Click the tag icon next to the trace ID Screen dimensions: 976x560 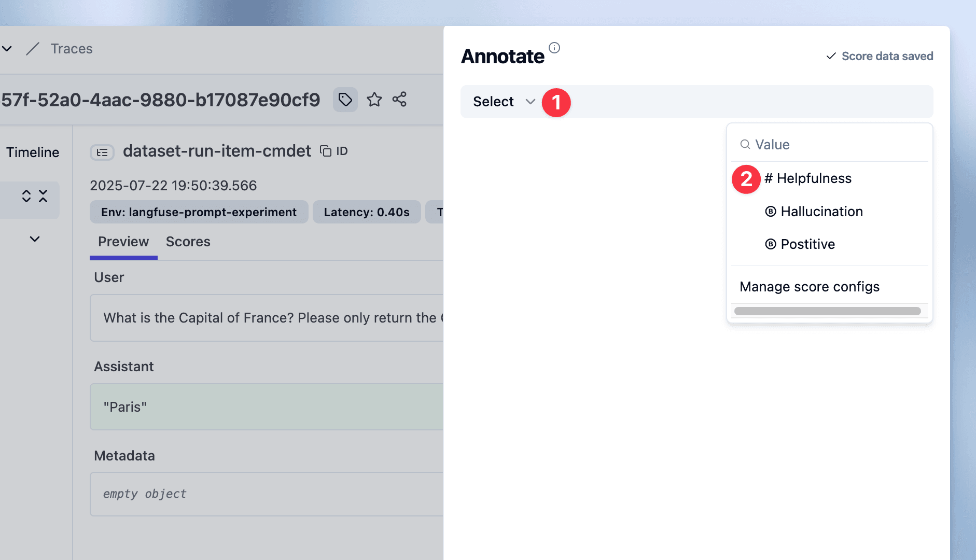(x=344, y=100)
